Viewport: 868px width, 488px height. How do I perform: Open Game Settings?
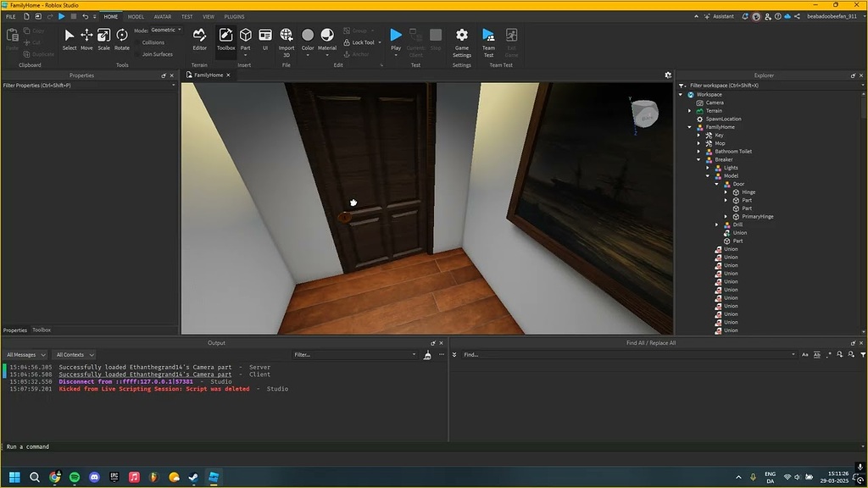[x=461, y=39]
